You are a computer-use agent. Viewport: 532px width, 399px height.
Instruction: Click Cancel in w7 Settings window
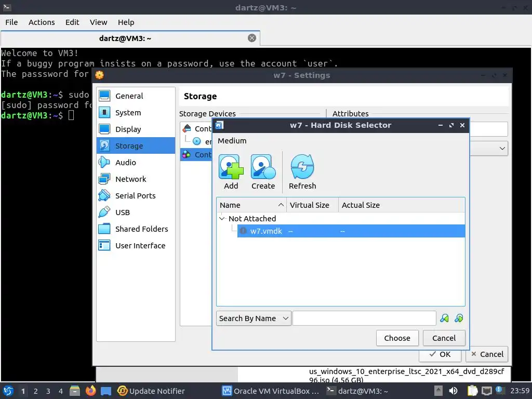(x=486, y=354)
